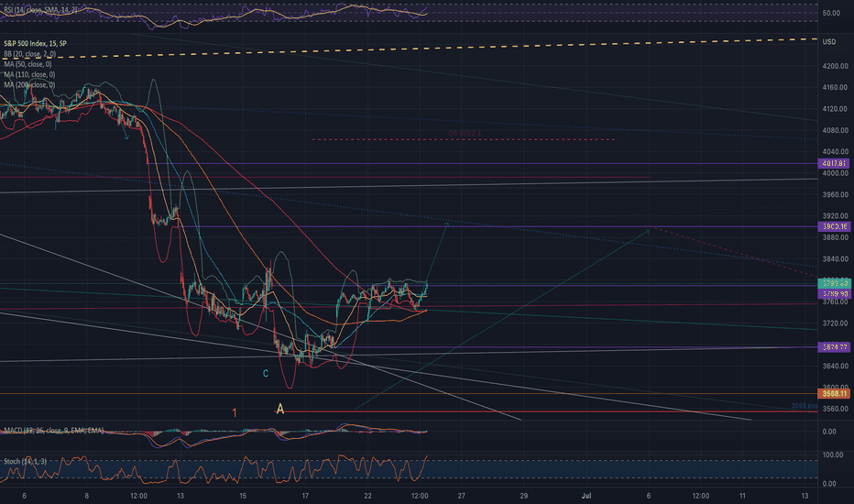This screenshot has width=854, height=504.
Task: Click the 4000.00 price axis value
Action: pyautogui.click(x=836, y=173)
